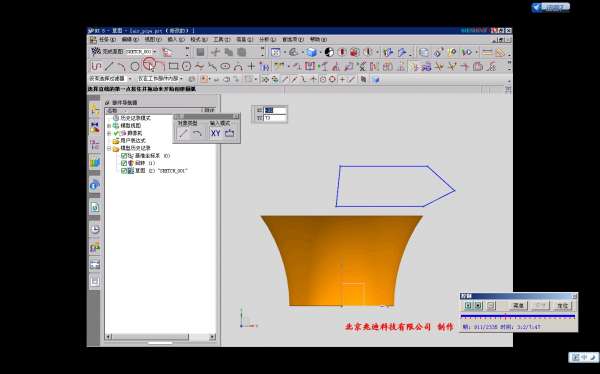Expand the 摄像机 tree node
Screen dimensions: 600x374
pos(109,133)
